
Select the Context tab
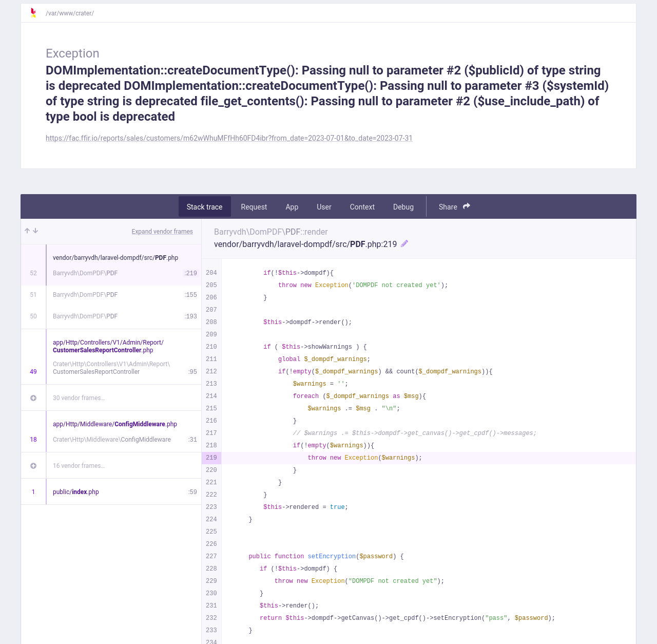[362, 206]
